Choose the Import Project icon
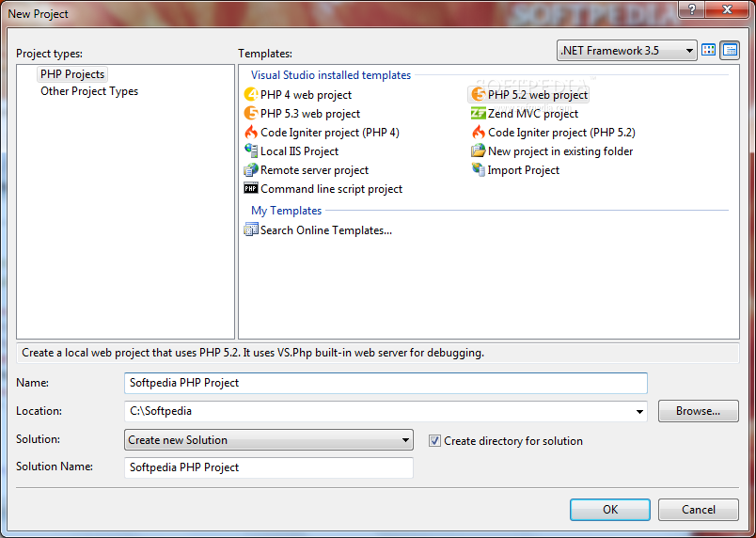This screenshot has width=756, height=538. pyautogui.click(x=479, y=169)
